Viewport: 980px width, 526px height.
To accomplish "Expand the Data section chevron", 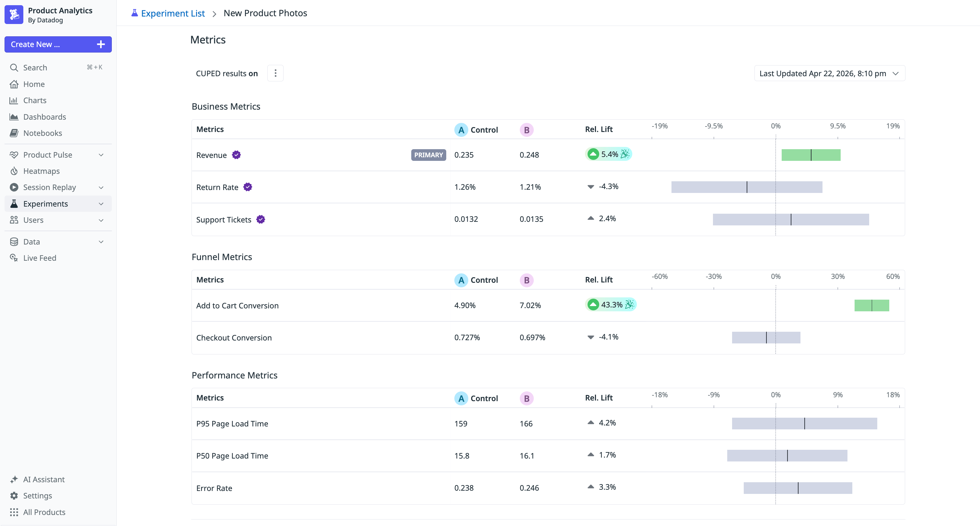I will [x=101, y=242].
